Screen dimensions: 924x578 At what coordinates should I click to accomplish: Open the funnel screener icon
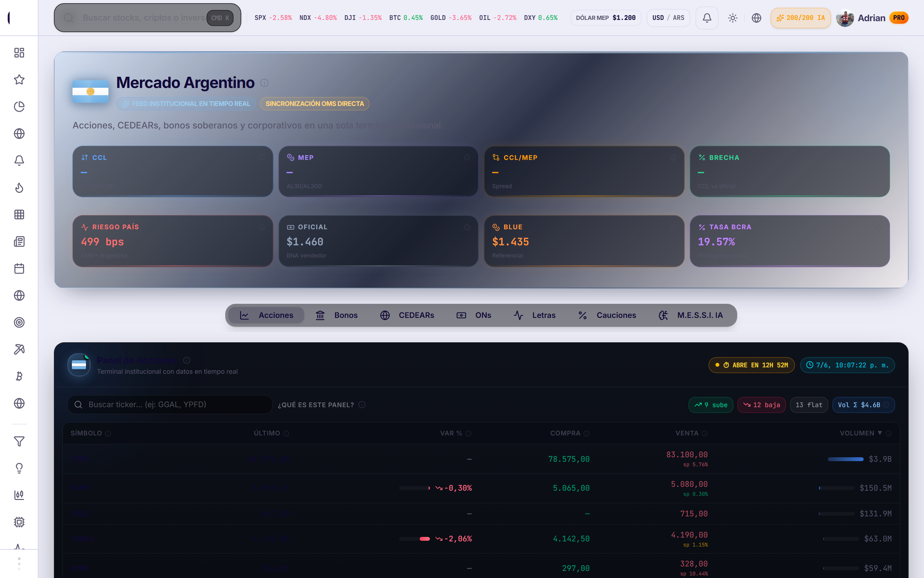[19, 442]
